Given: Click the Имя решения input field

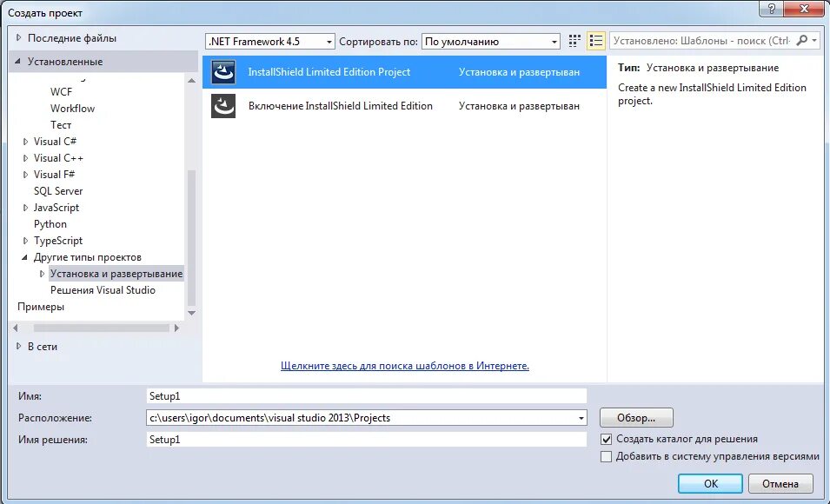Looking at the screenshot, I should click(x=366, y=440).
